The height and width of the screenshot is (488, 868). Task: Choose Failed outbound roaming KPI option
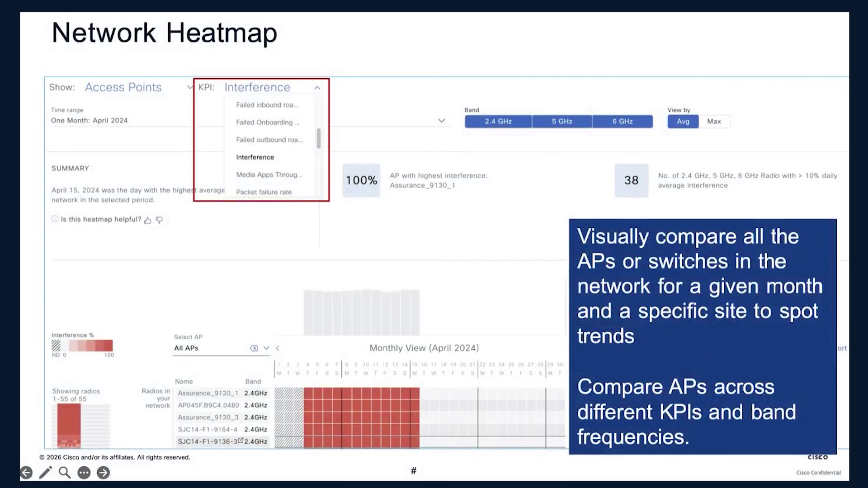(x=269, y=140)
